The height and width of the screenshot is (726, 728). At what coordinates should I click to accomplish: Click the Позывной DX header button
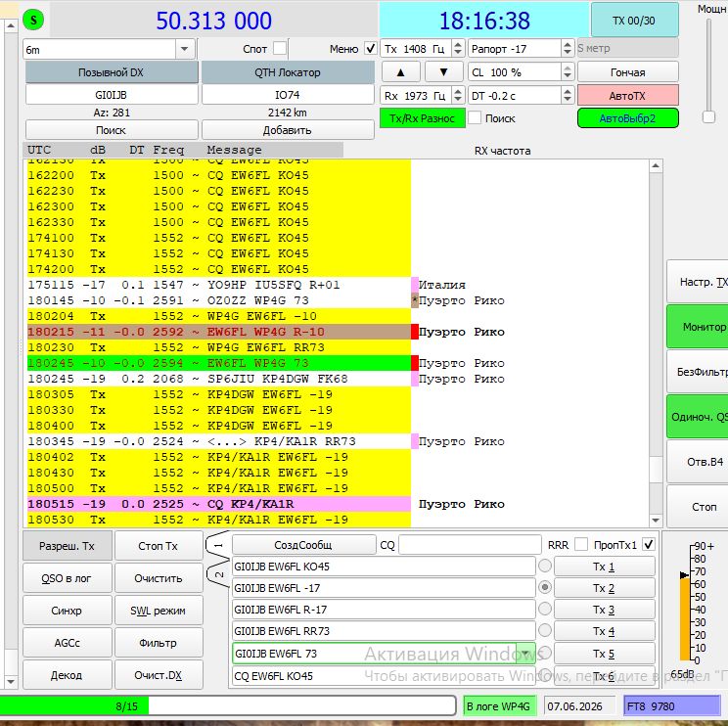[112, 72]
